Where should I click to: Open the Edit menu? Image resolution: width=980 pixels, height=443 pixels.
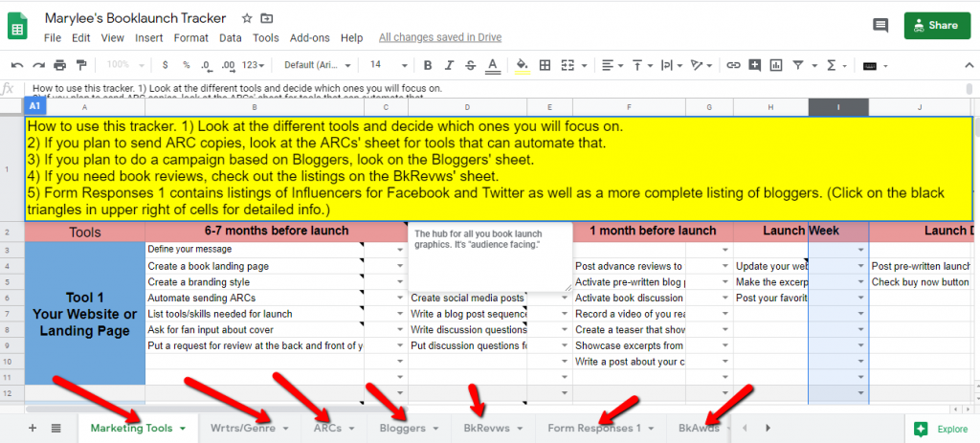pos(81,38)
